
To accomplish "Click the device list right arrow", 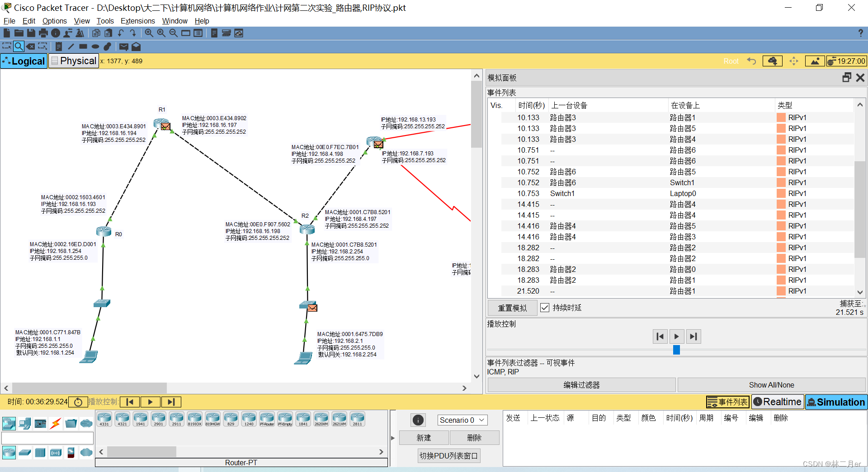I will tap(381, 452).
